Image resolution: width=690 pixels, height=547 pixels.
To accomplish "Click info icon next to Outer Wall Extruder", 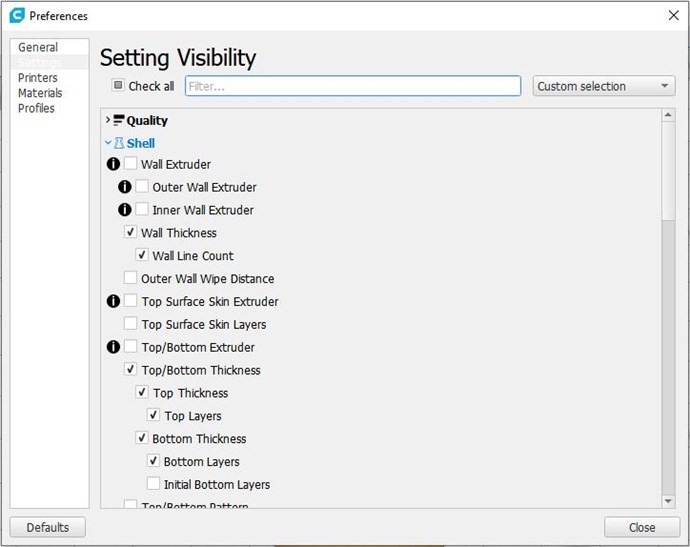I will [x=125, y=187].
